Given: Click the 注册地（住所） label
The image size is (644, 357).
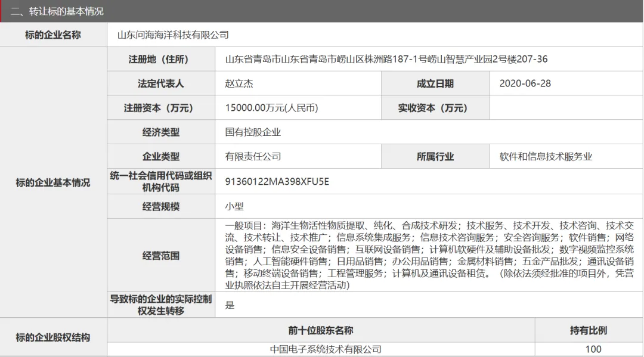Looking at the screenshot, I should click(161, 59).
